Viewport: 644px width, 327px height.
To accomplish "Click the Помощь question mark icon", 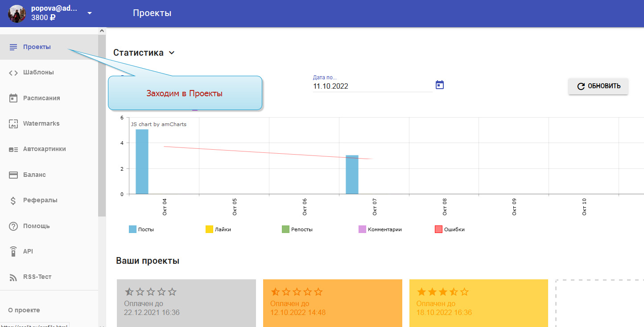I will tap(13, 226).
